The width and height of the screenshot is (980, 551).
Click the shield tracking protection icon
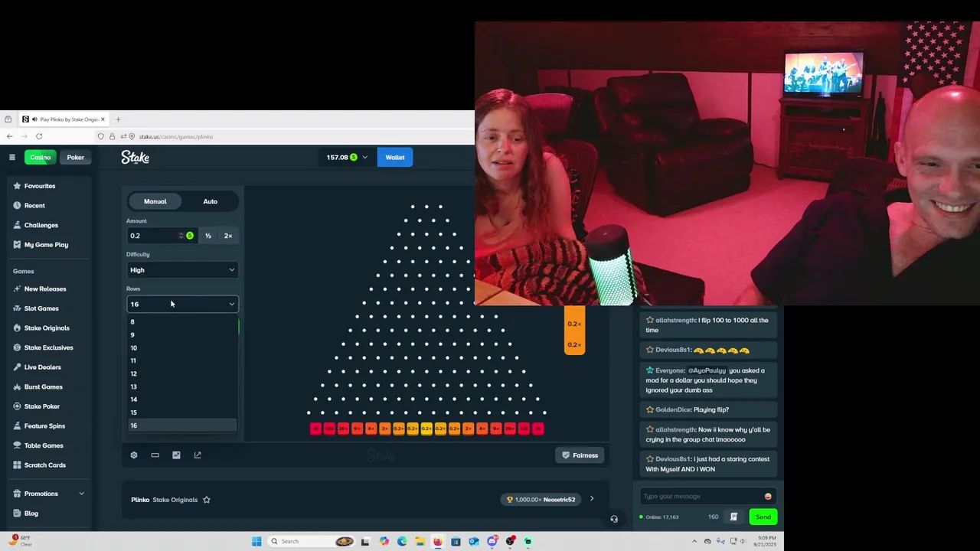100,136
